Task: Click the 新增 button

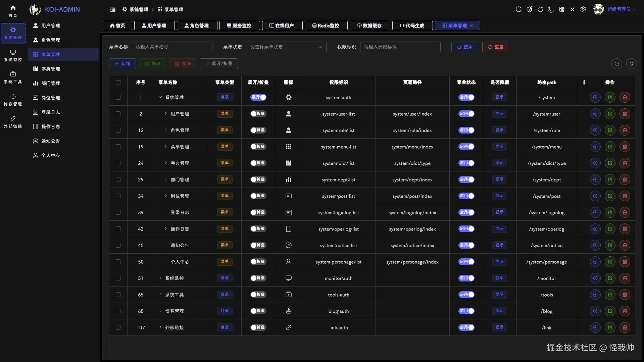Action: pyautogui.click(x=122, y=64)
